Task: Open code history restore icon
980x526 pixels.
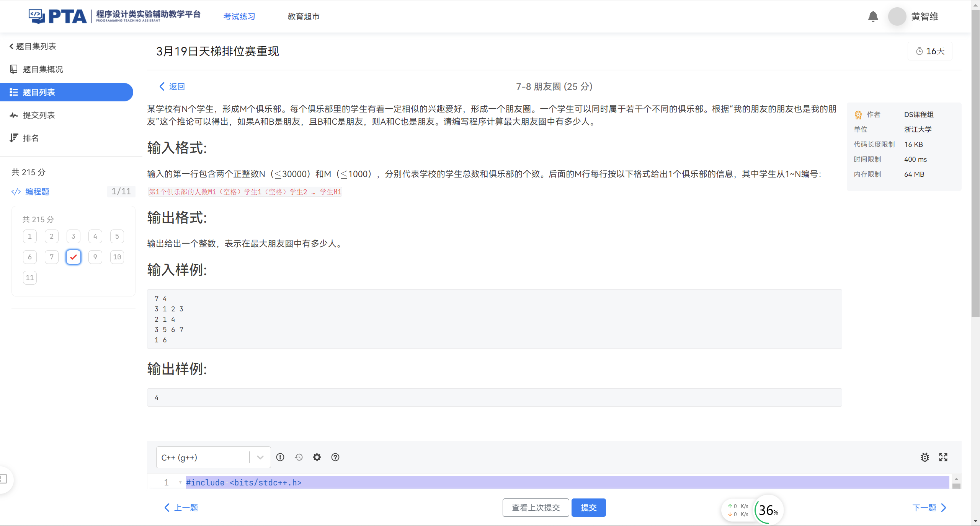Action: (299, 457)
